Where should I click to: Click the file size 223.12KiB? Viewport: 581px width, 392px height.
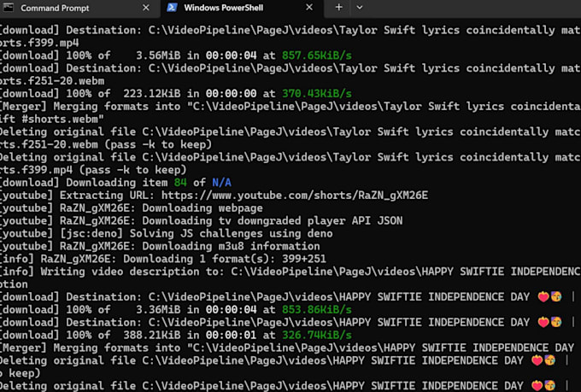(152, 93)
